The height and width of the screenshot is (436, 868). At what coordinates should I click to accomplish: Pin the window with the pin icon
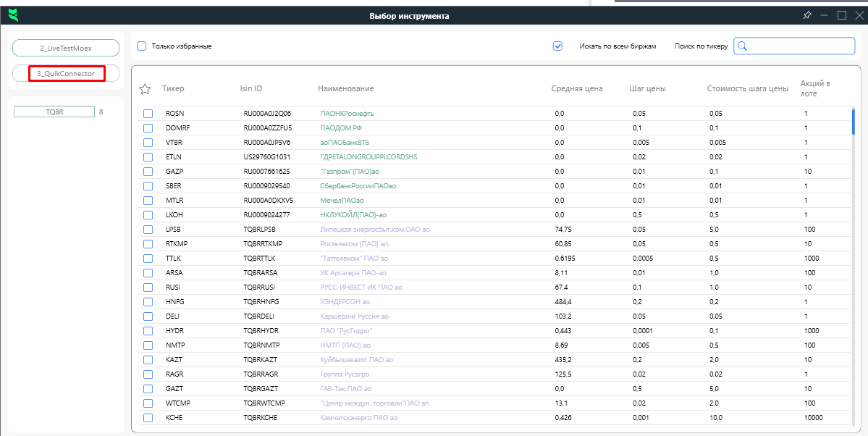click(807, 15)
